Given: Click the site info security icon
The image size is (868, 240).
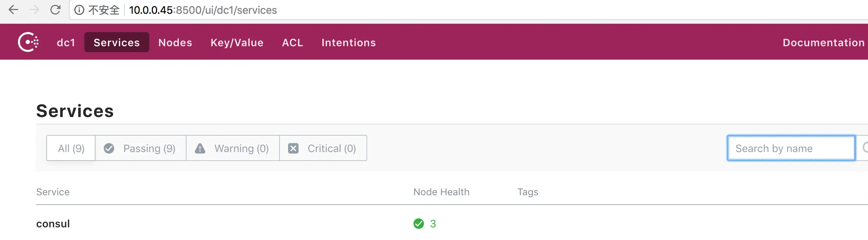Looking at the screenshot, I should point(79,10).
